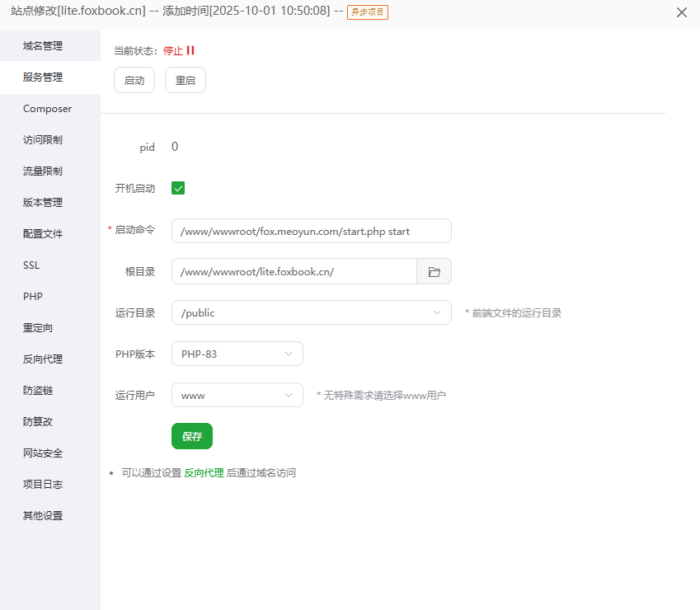Image resolution: width=700 pixels, height=610 pixels.
Task: Open the 运行用户 dropdown
Action: [x=237, y=395]
